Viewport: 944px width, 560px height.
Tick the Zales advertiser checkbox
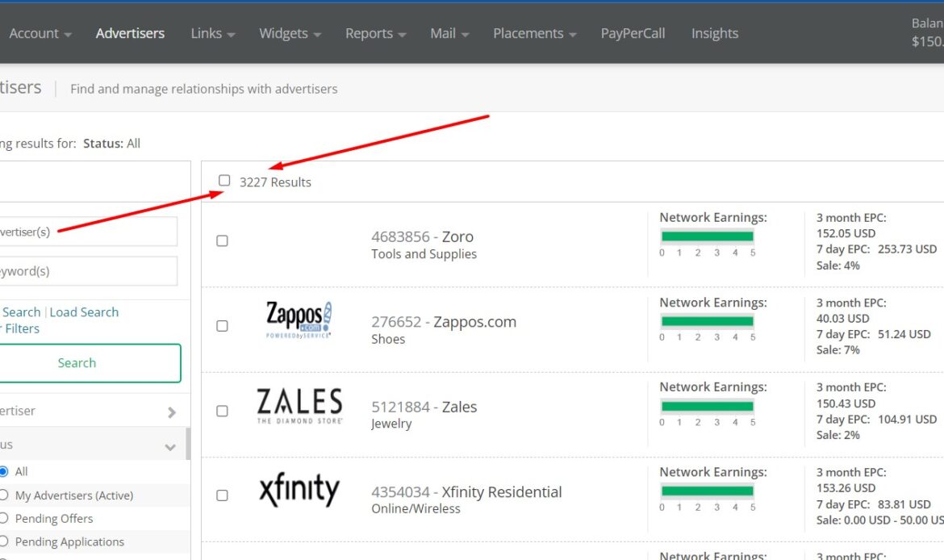pyautogui.click(x=222, y=411)
